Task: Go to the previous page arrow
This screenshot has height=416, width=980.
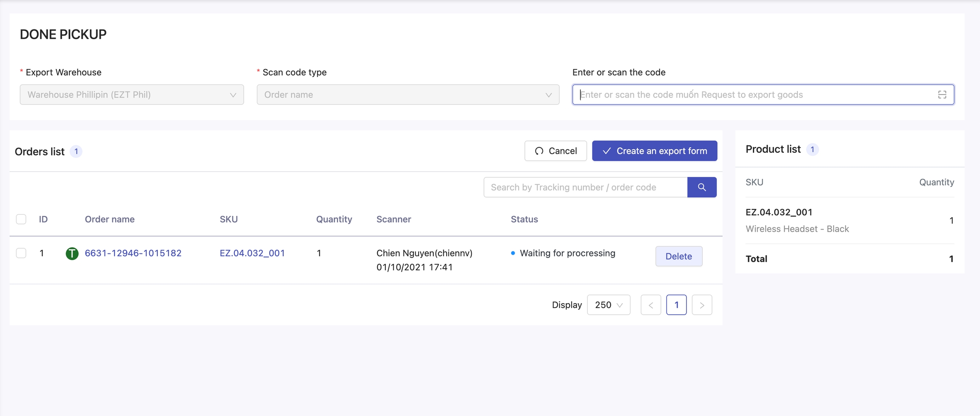Action: (650, 305)
